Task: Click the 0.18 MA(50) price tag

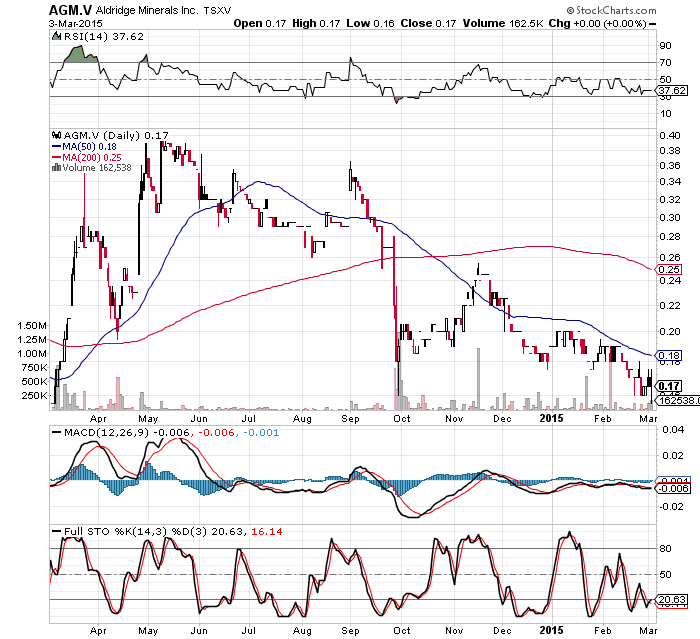Action: click(x=670, y=356)
